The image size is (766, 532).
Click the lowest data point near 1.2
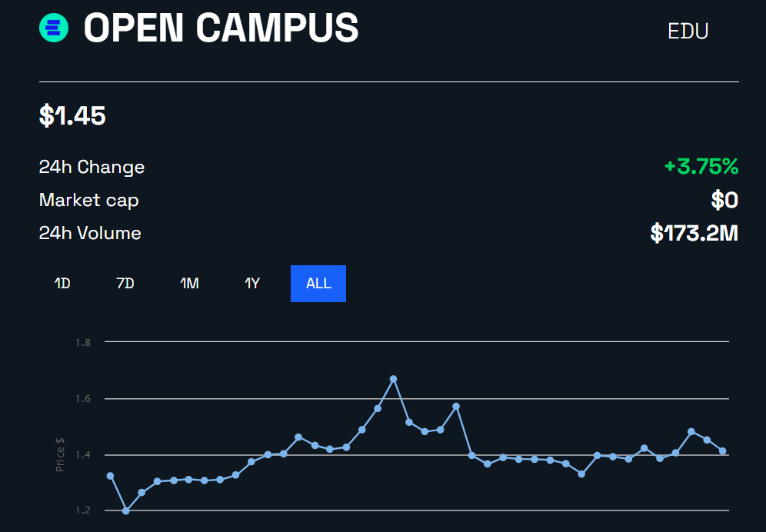(x=126, y=511)
